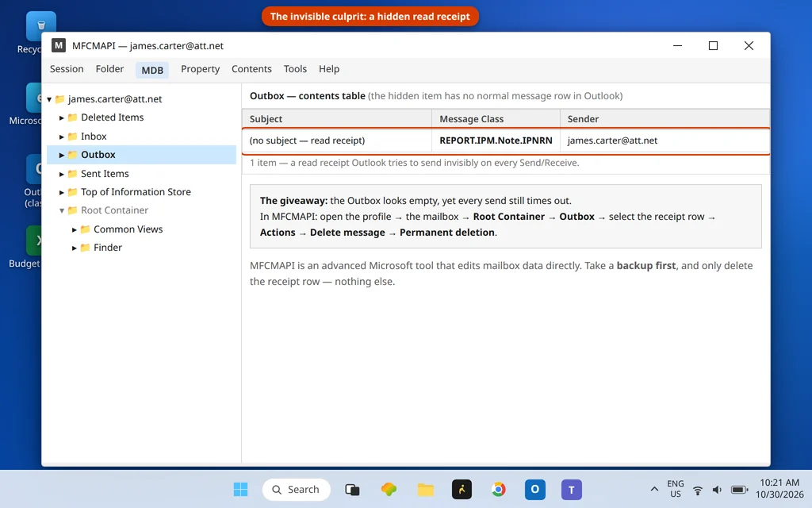812x508 pixels.
Task: Open Outlook from the taskbar
Action: point(535,489)
